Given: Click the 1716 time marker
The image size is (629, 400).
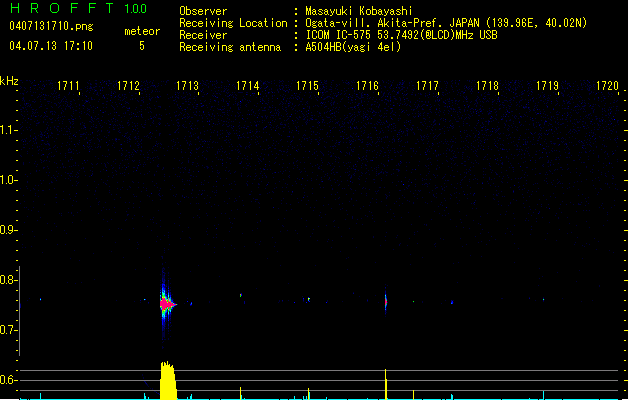Looking at the screenshot, I should click(x=367, y=87).
